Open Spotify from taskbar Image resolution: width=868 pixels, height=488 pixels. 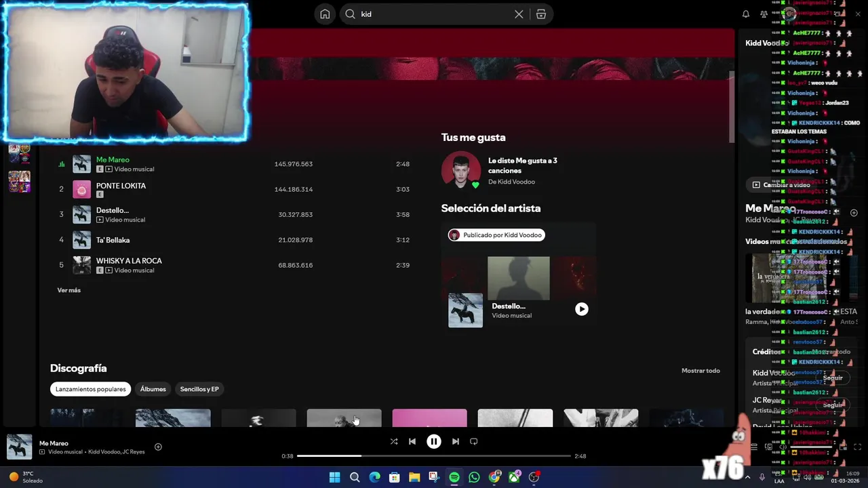point(454,477)
